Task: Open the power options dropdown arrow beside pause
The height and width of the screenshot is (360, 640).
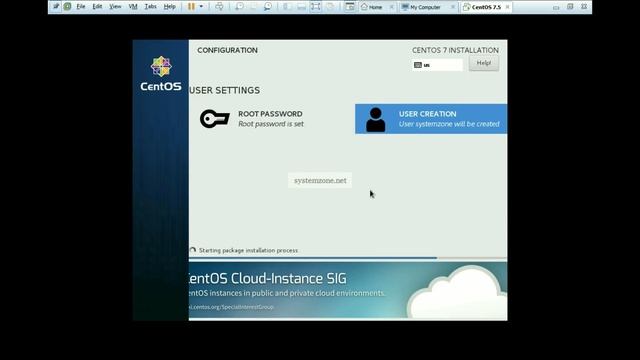Action: click(201, 7)
